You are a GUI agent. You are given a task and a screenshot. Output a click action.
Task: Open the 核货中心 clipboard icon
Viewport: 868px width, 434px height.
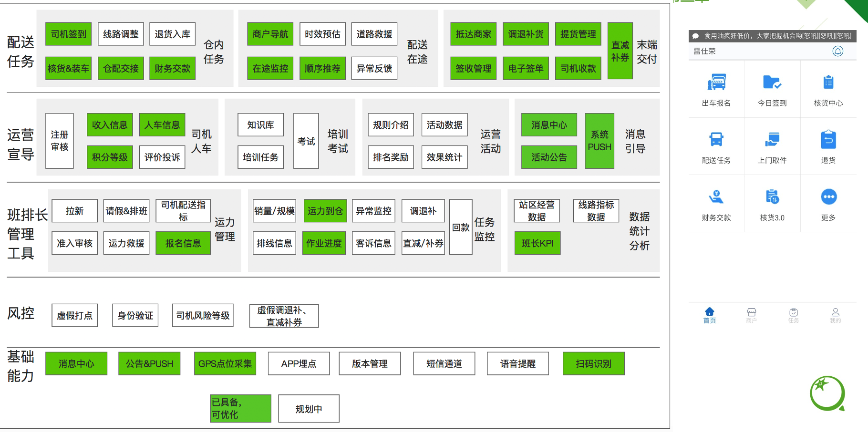pos(828,83)
